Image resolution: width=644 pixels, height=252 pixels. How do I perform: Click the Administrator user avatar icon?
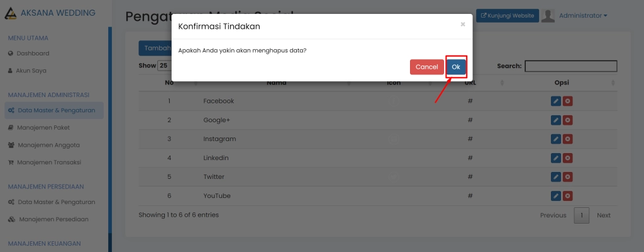[x=548, y=16]
